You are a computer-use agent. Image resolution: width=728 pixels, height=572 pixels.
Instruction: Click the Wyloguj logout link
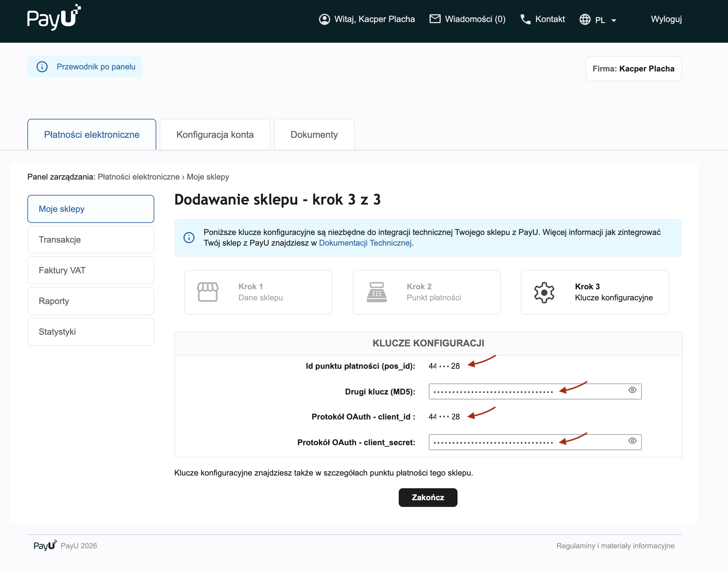[666, 19]
